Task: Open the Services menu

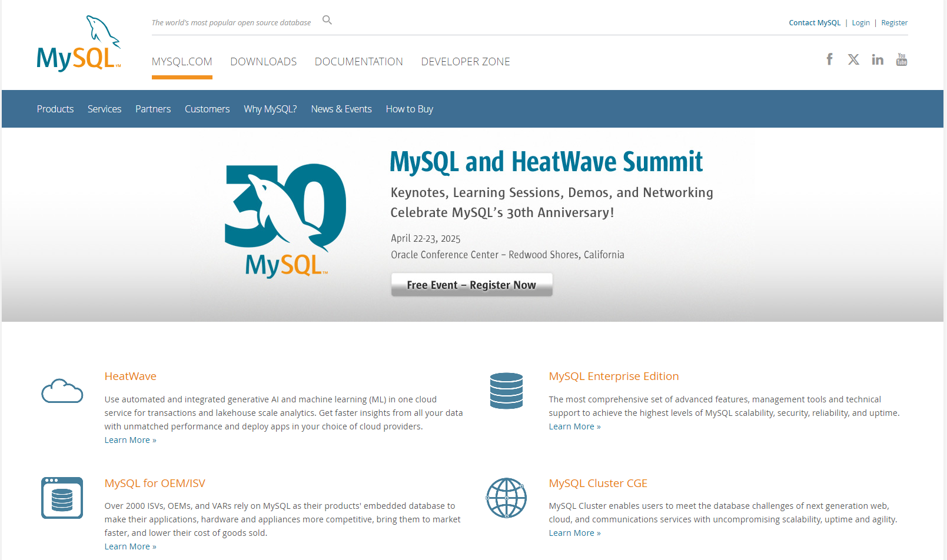Action: point(105,109)
